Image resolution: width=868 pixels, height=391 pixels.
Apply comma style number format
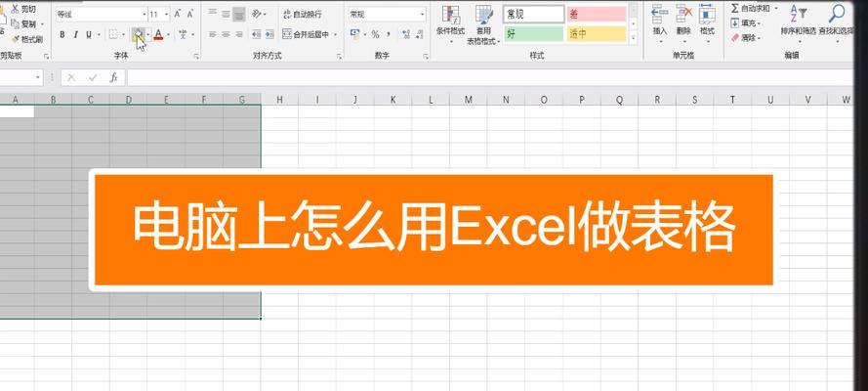[x=389, y=34]
